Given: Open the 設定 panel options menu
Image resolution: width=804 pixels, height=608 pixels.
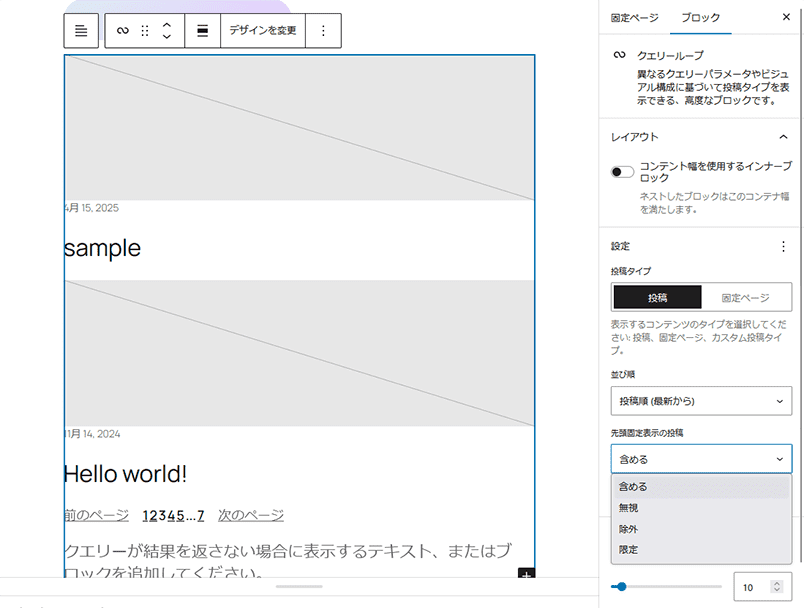Looking at the screenshot, I should 783,246.
